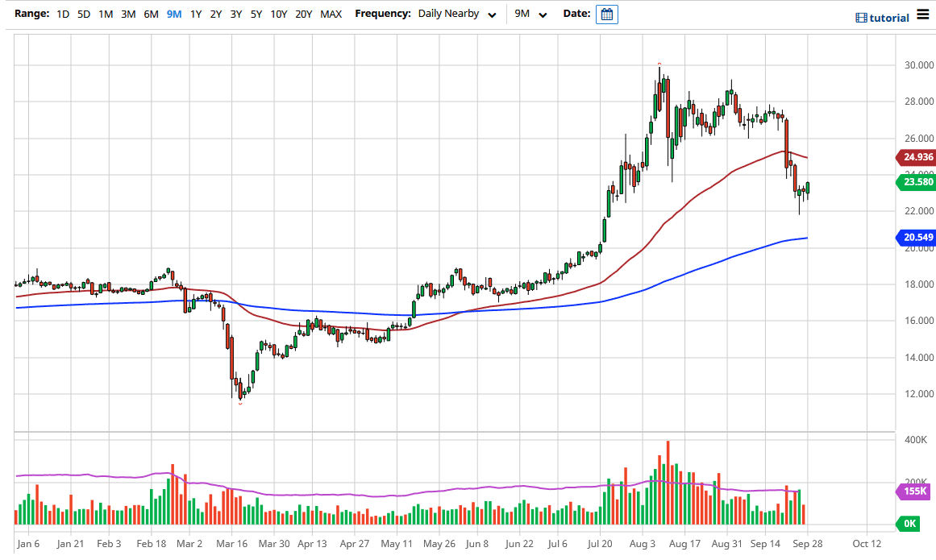Set range to 1D
Viewport: 936px width, 560px height.
click(63, 14)
